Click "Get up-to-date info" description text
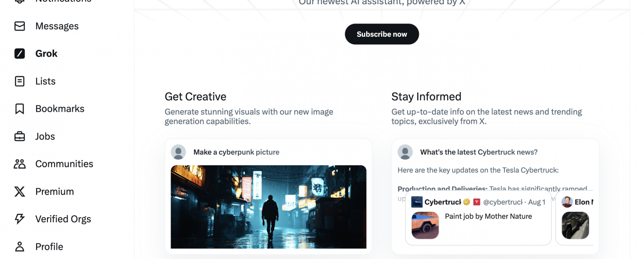The height and width of the screenshot is (259, 644). click(x=487, y=116)
